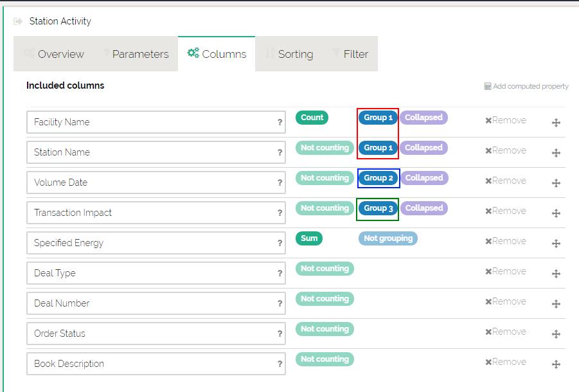Click the help icon in Facility Name field
Image resolution: width=579 pixels, height=392 pixels.
click(280, 122)
